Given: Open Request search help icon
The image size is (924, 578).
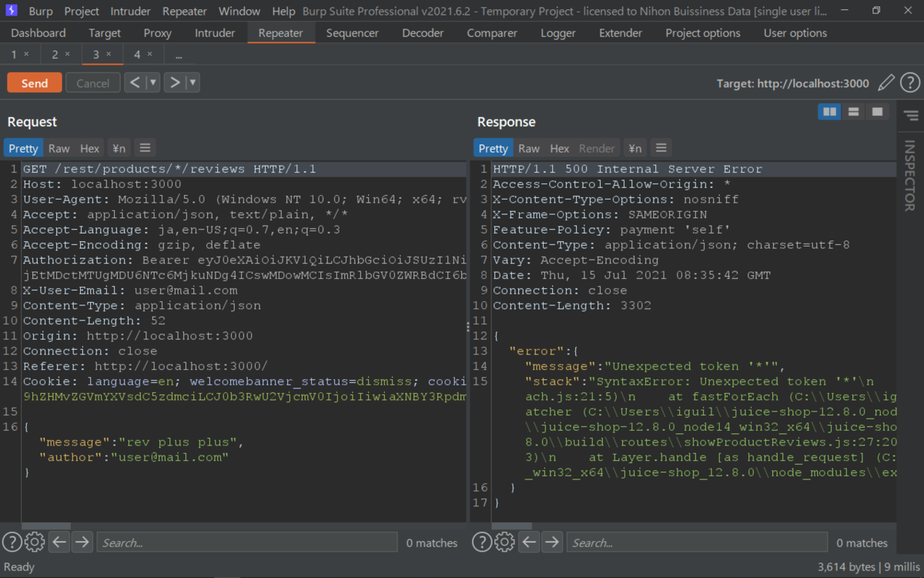Looking at the screenshot, I should point(12,542).
